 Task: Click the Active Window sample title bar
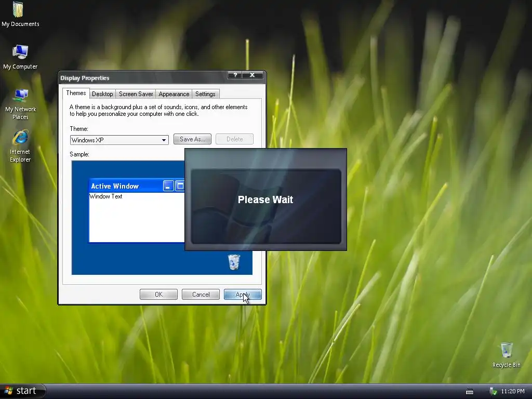click(137, 186)
